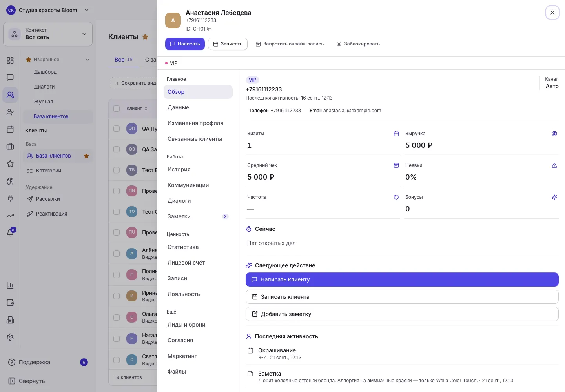Click the star on База клиентов sidebar item

(x=86, y=156)
